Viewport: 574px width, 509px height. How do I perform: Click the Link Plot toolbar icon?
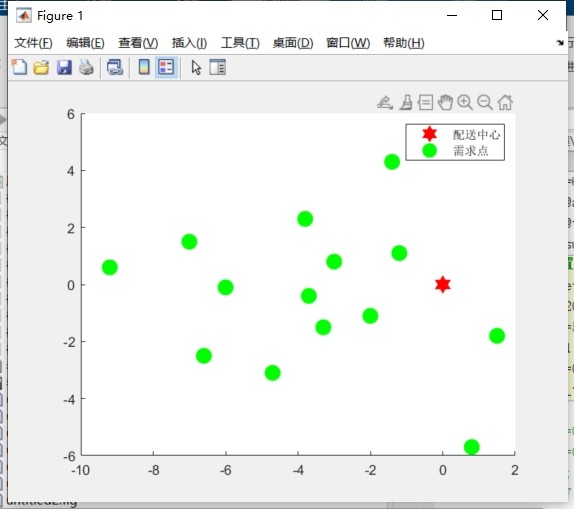(115, 67)
